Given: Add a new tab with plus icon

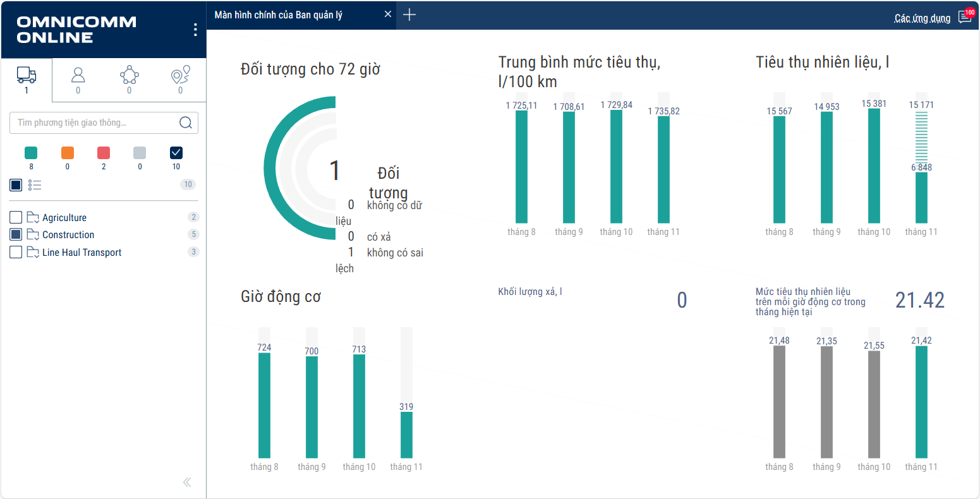Looking at the screenshot, I should click(x=409, y=15).
